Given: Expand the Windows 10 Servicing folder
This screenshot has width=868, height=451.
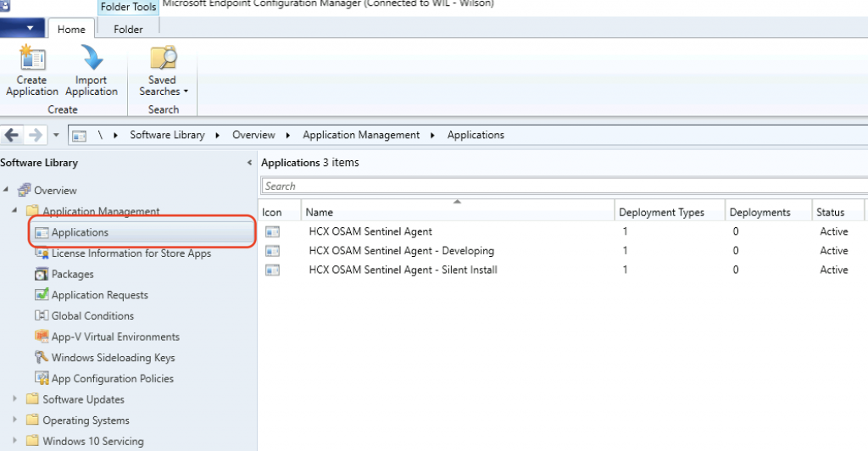Looking at the screenshot, I should pos(15,441).
